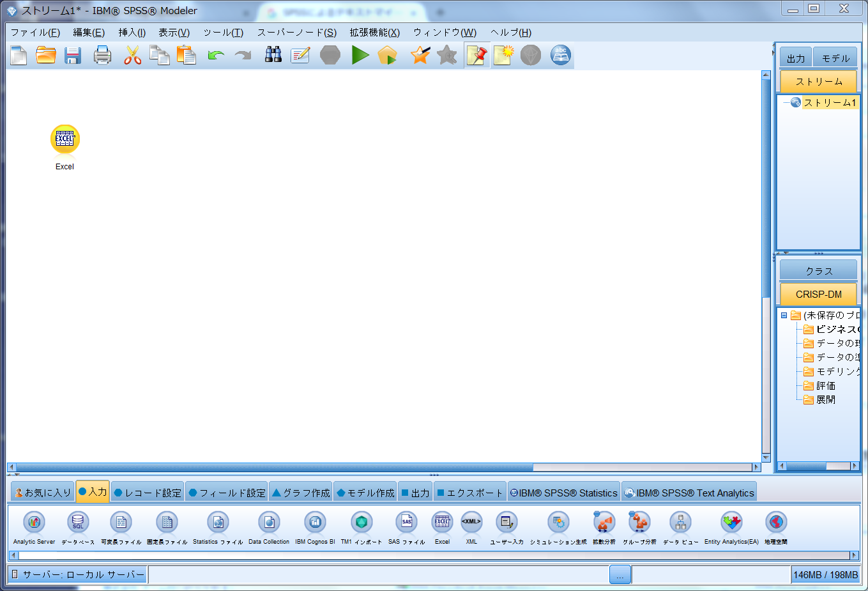Select the Excel node on the canvas
The image size is (868, 591).
[65, 140]
